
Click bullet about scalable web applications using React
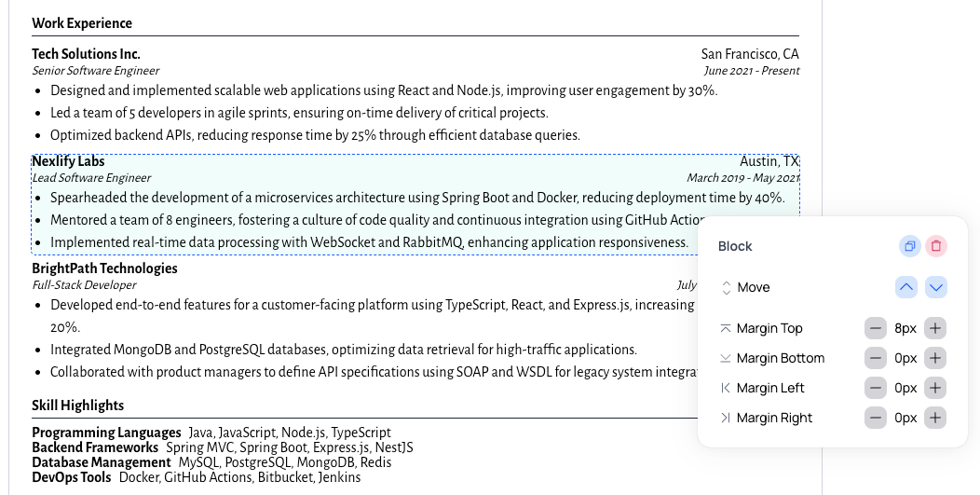tap(384, 90)
